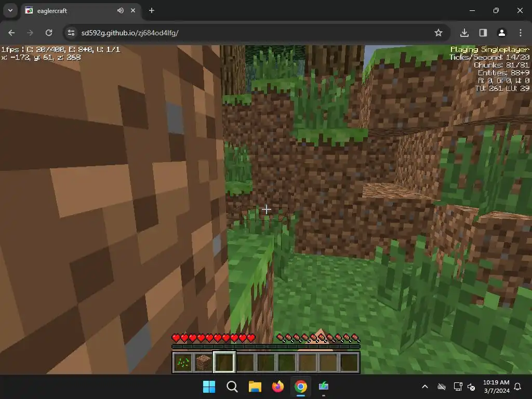Toggle the Chrome side panel
Viewport: 532px width, 399px height.
pyautogui.click(x=483, y=33)
